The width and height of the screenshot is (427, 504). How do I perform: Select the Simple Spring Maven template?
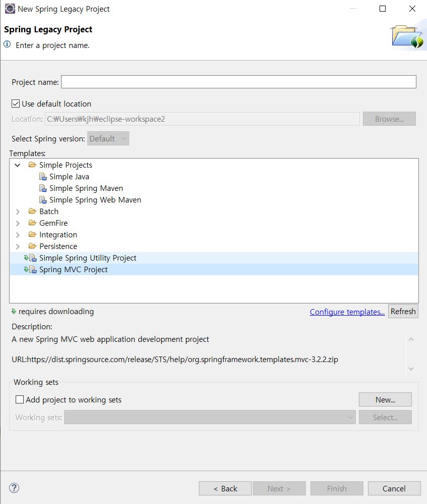pos(86,188)
